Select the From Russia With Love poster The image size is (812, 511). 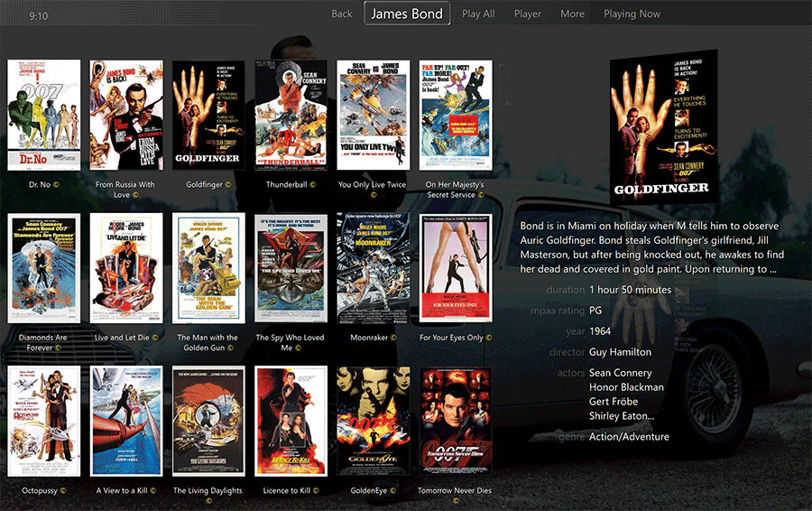[x=126, y=115]
